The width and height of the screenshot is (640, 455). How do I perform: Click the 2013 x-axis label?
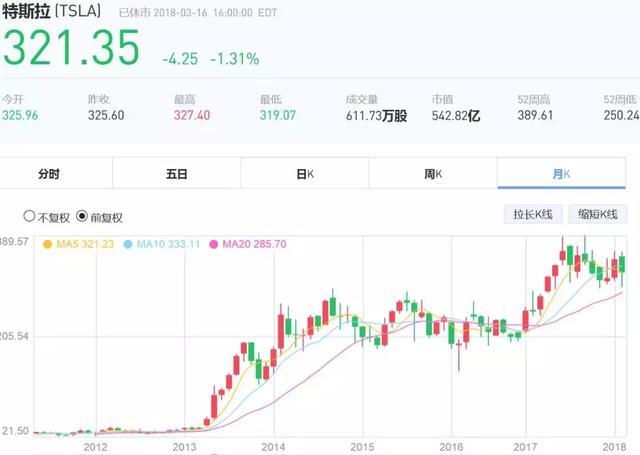[184, 447]
